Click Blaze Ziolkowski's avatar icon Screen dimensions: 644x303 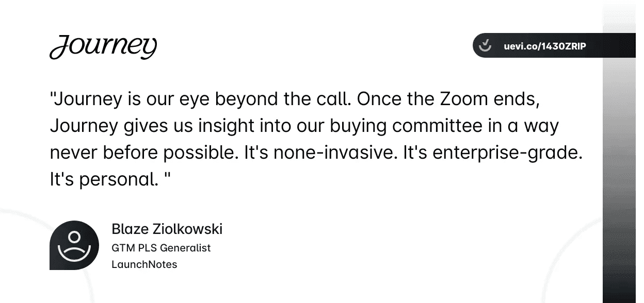tap(74, 245)
